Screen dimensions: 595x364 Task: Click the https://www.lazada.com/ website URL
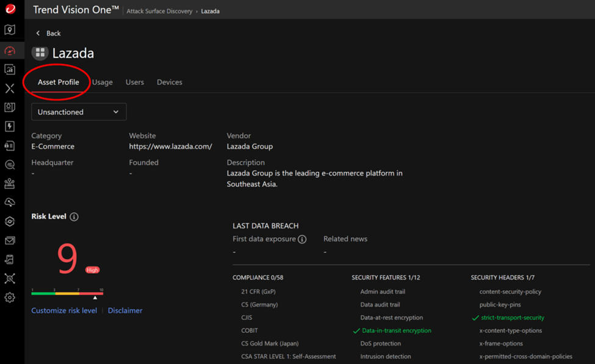coord(171,146)
